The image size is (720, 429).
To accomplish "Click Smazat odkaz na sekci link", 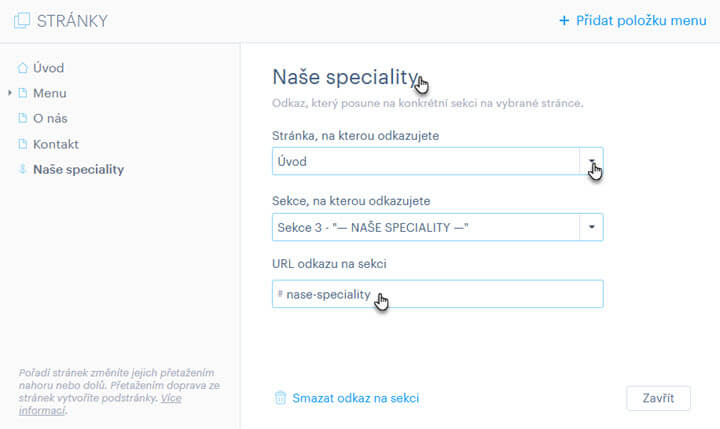I will click(355, 398).
